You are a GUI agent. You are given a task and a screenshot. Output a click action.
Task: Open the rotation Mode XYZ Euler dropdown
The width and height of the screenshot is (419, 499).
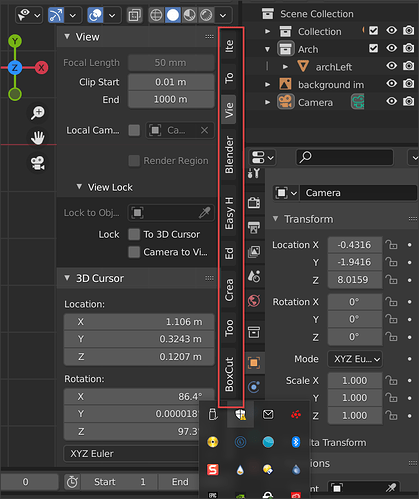(355, 359)
